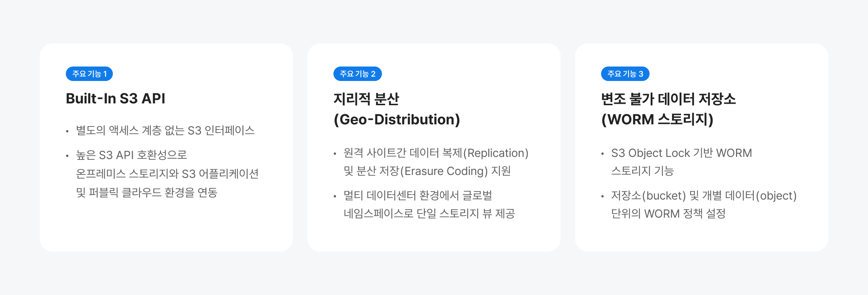This screenshot has height=295, width=868.
Task: Click the 멀티 데이터센터 환경에서 글로벌 line
Action: coord(418,196)
